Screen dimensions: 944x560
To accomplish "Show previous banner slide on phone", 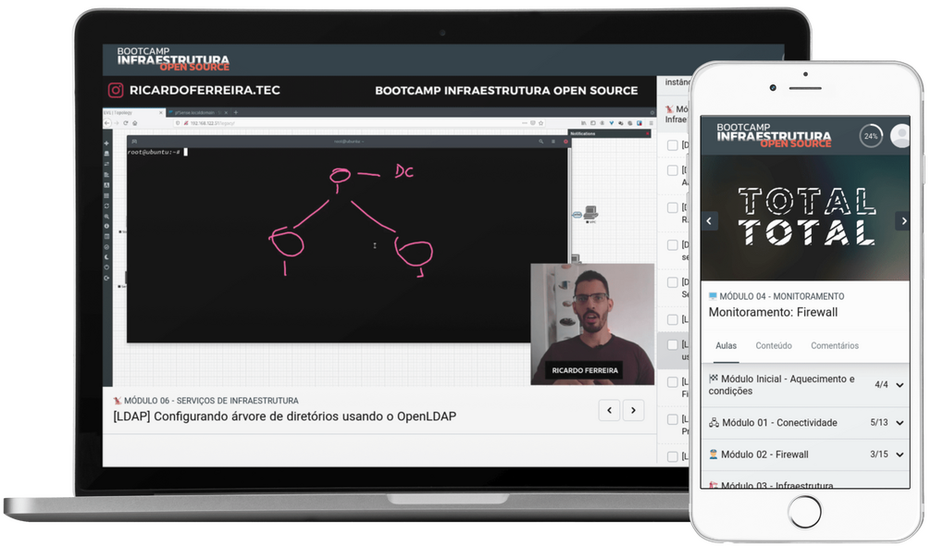I will pos(709,221).
